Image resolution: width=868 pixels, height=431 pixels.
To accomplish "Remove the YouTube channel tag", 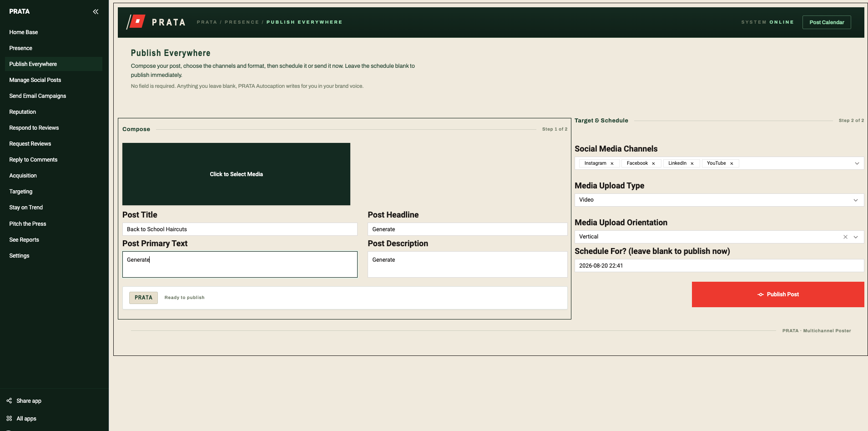I will pyautogui.click(x=732, y=163).
